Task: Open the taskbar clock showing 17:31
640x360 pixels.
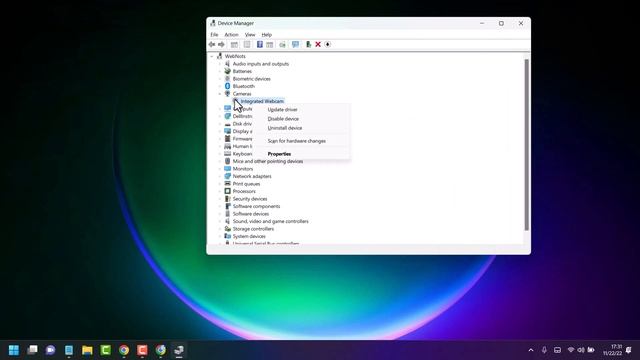Action: tap(612, 350)
